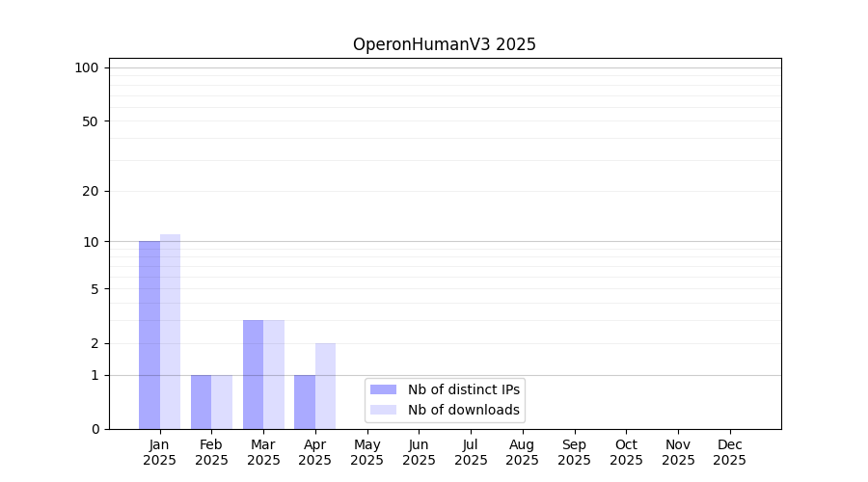Select the 'Nb of downloads' legend label

[463, 410]
